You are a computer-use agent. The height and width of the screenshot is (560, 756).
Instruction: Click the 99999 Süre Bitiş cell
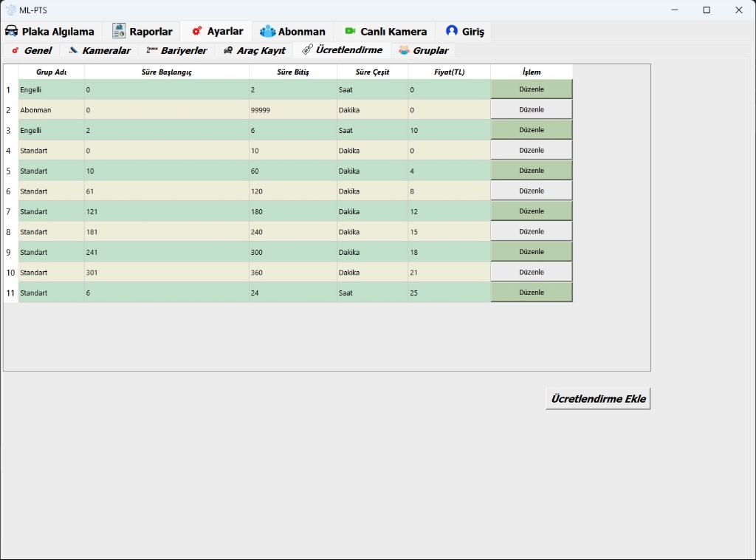292,110
